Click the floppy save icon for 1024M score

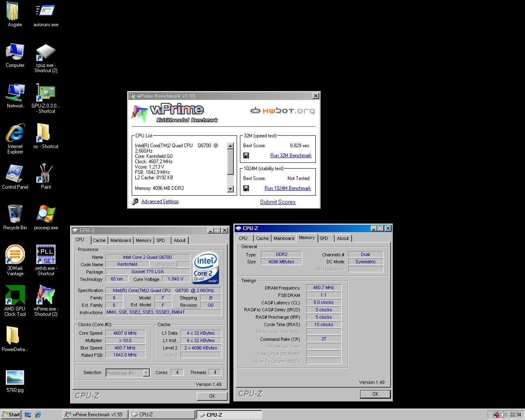[x=246, y=188]
